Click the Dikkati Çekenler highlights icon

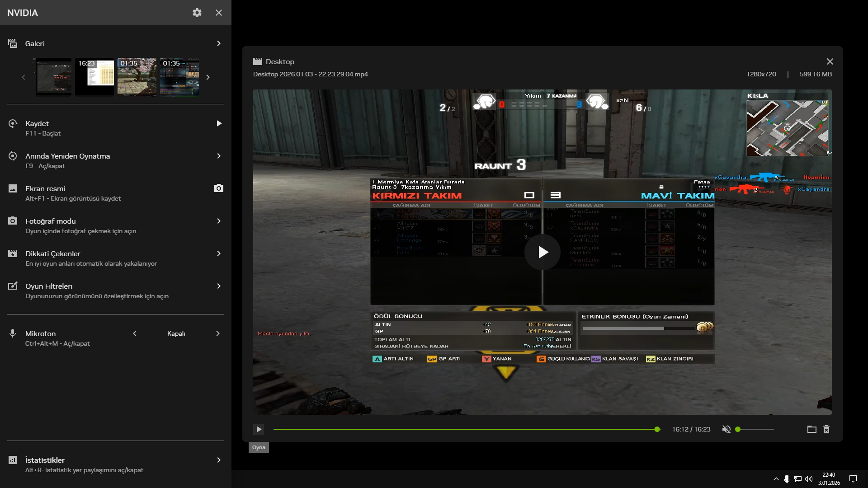(13, 253)
